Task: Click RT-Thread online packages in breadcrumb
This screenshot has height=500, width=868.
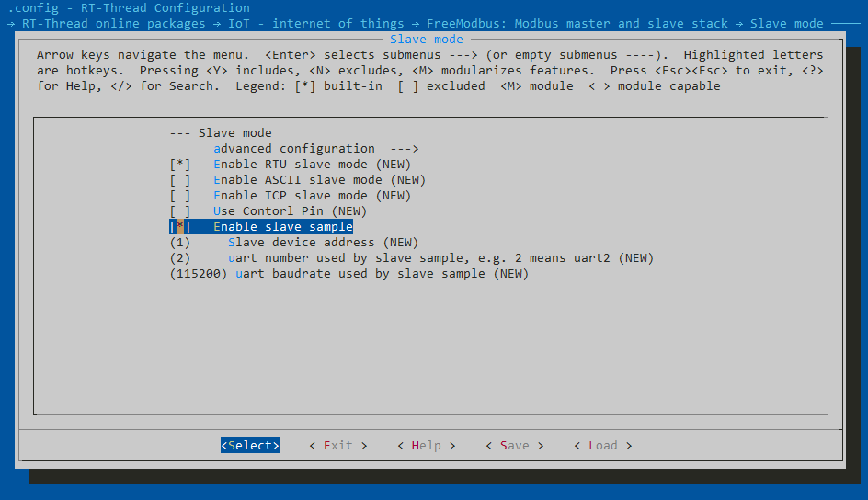Action: [x=113, y=23]
